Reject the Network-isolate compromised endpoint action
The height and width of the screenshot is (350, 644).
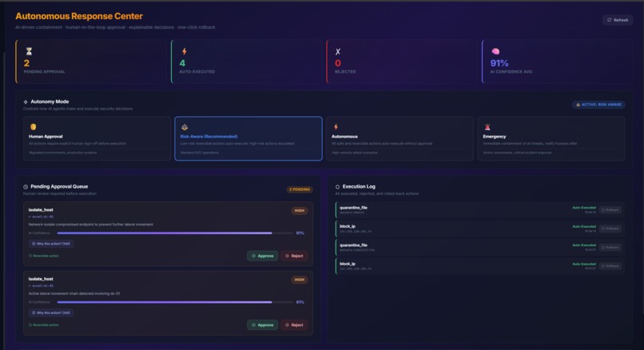click(294, 256)
